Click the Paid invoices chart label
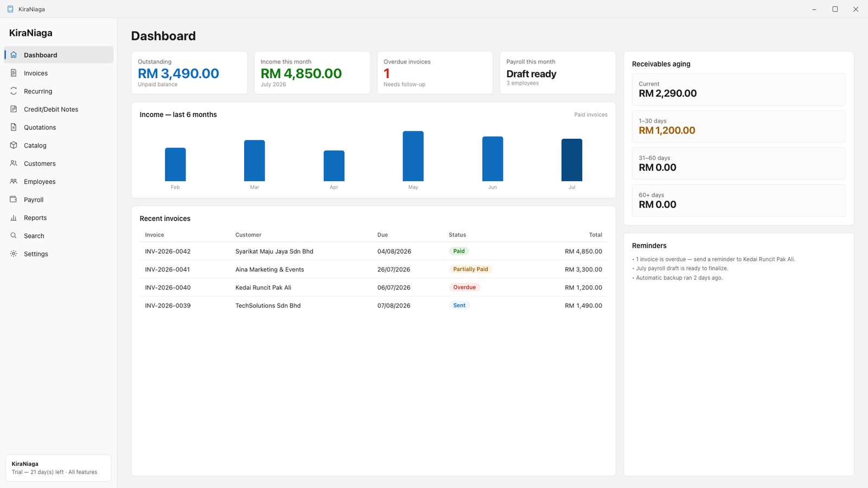868x488 pixels. 591,114
